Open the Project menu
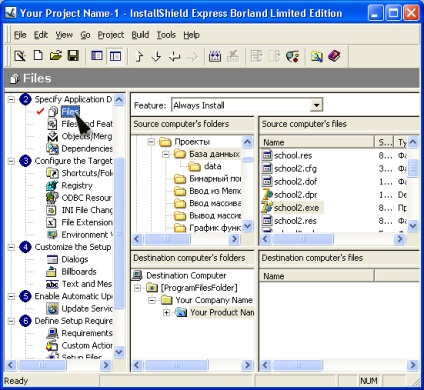 pos(111,35)
